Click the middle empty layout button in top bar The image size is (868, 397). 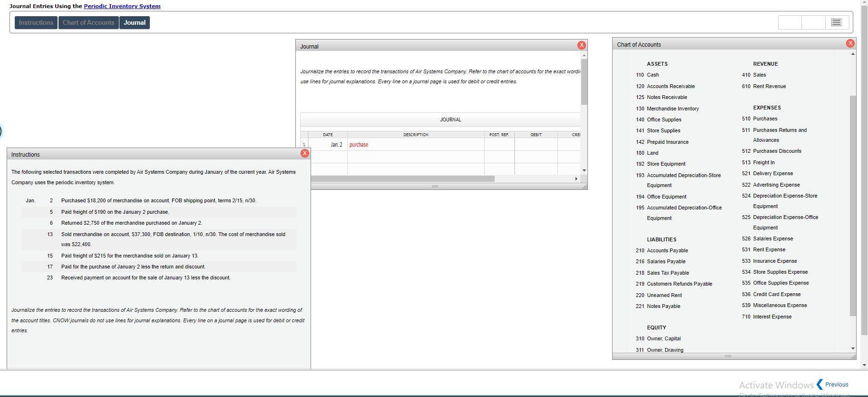click(x=813, y=22)
